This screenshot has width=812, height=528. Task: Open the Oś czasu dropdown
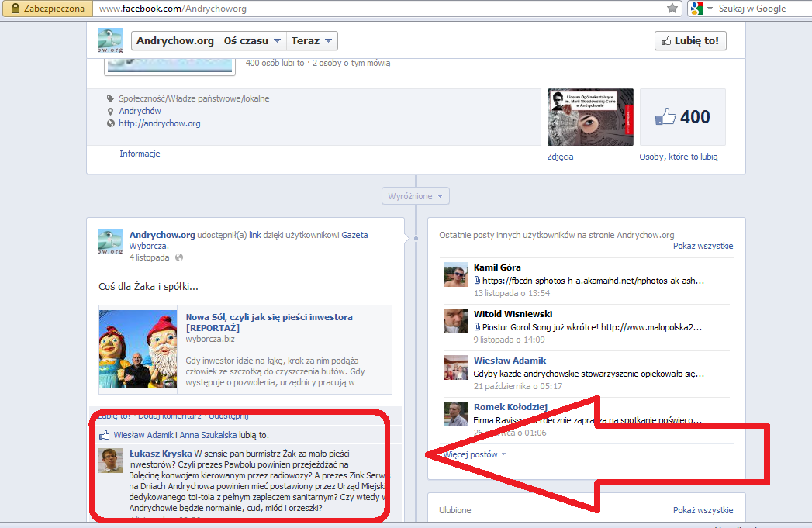(x=252, y=41)
